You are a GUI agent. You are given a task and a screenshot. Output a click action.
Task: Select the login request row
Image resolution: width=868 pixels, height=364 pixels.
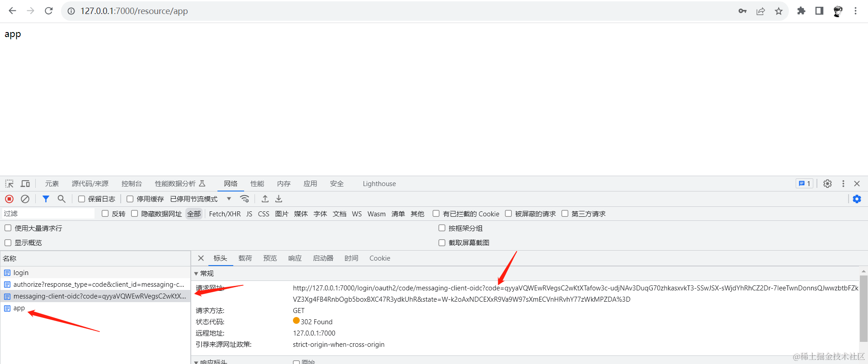[95, 272]
